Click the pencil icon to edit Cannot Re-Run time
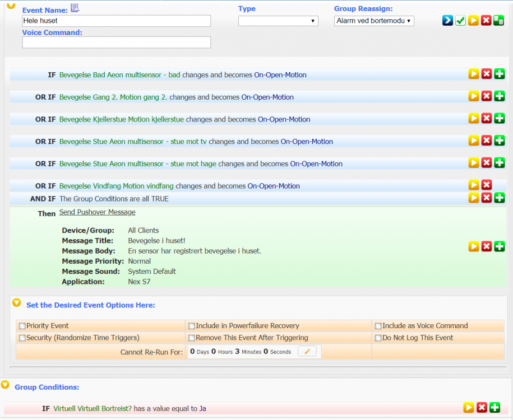The image size is (513, 420). (307, 352)
